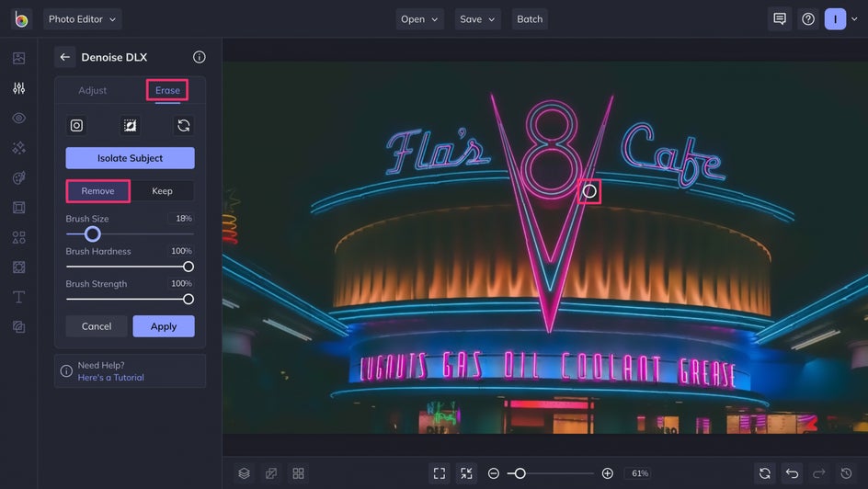Viewport: 868px width, 489px height.
Task: Switch to the Erase tab
Action: 167,90
